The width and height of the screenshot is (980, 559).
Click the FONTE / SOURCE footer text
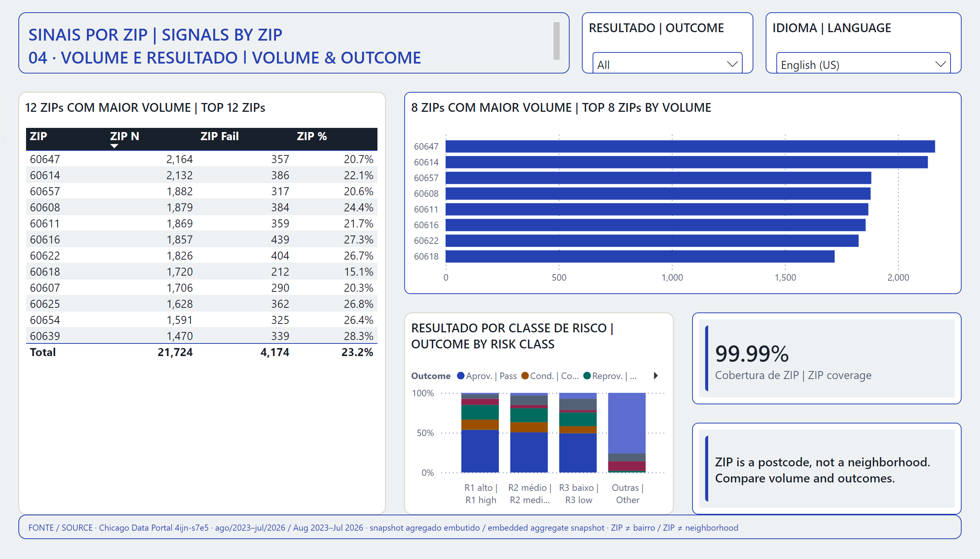(x=383, y=528)
